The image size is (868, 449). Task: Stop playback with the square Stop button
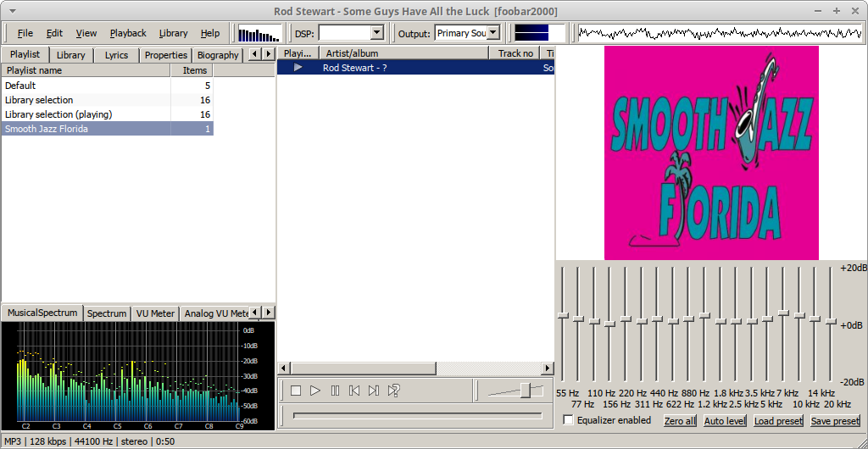coord(296,391)
